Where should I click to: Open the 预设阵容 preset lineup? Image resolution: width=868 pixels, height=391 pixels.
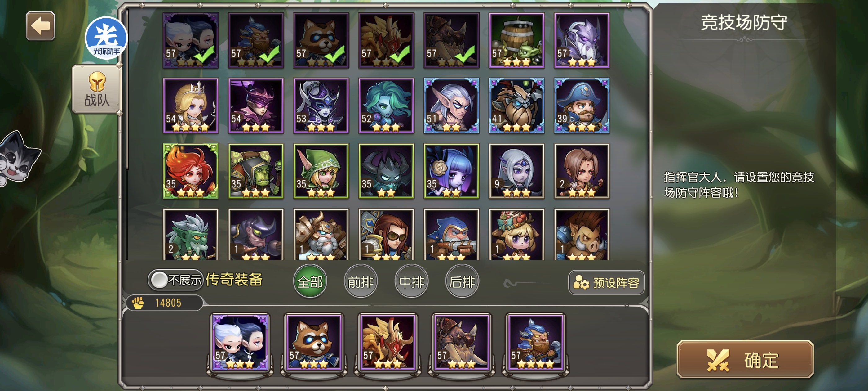coord(607,283)
